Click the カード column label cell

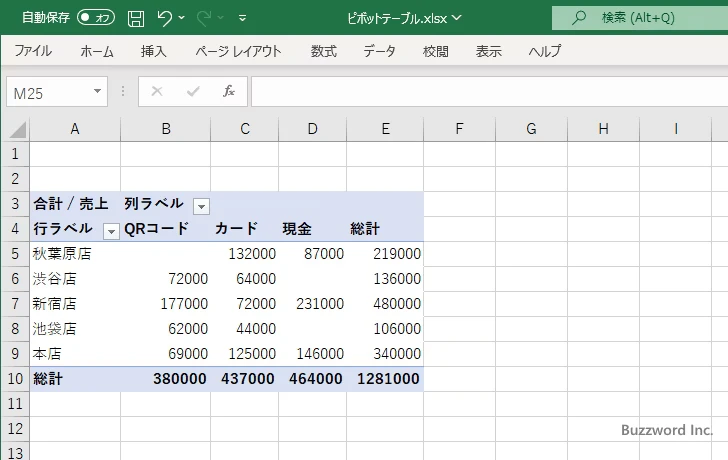coord(245,229)
